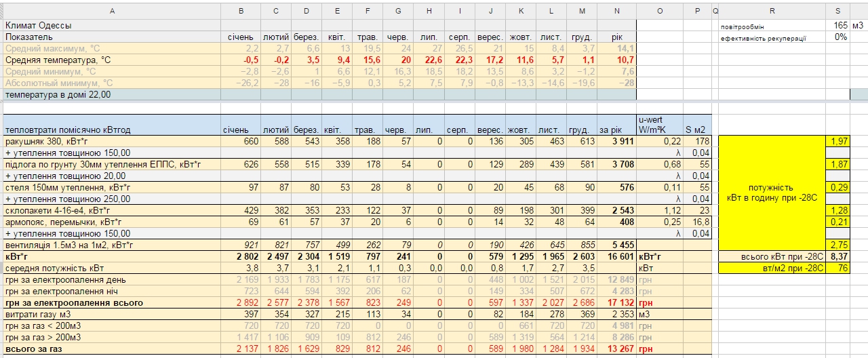Select the 'ефективність рекуперації' label
The width and height of the screenshot is (868, 358).
pos(772,37)
